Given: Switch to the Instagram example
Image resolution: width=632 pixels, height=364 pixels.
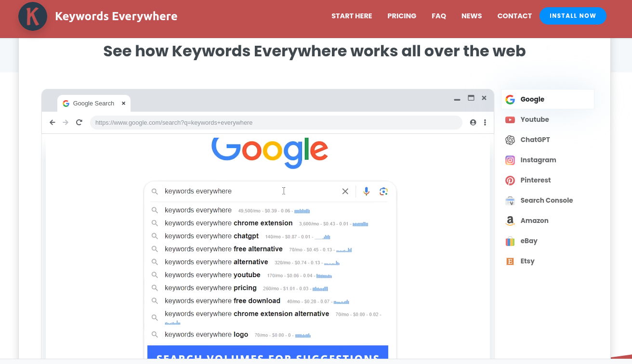Looking at the screenshot, I should click(x=538, y=160).
